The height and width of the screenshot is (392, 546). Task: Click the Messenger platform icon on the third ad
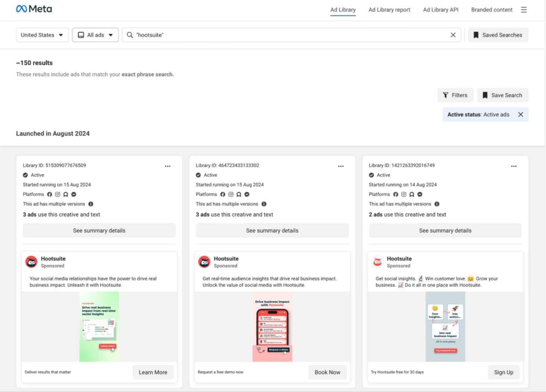click(x=419, y=194)
